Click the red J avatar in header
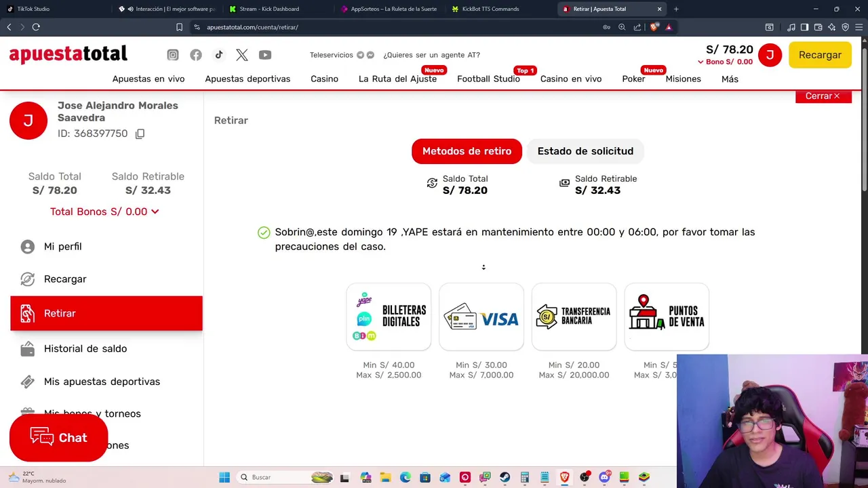The width and height of the screenshot is (868, 488). coord(770,55)
